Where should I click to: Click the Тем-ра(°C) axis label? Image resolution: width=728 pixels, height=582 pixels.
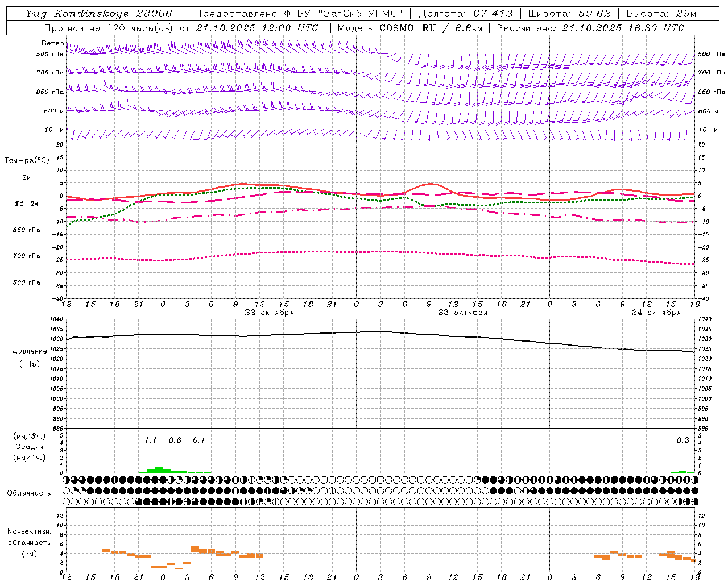coord(27,161)
